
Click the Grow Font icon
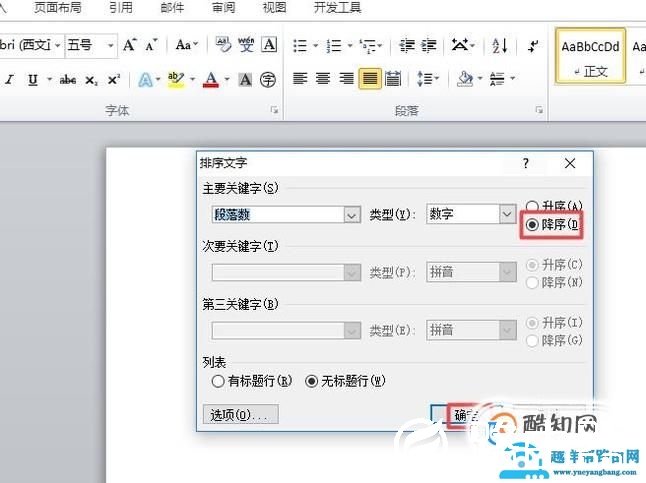click(130, 45)
